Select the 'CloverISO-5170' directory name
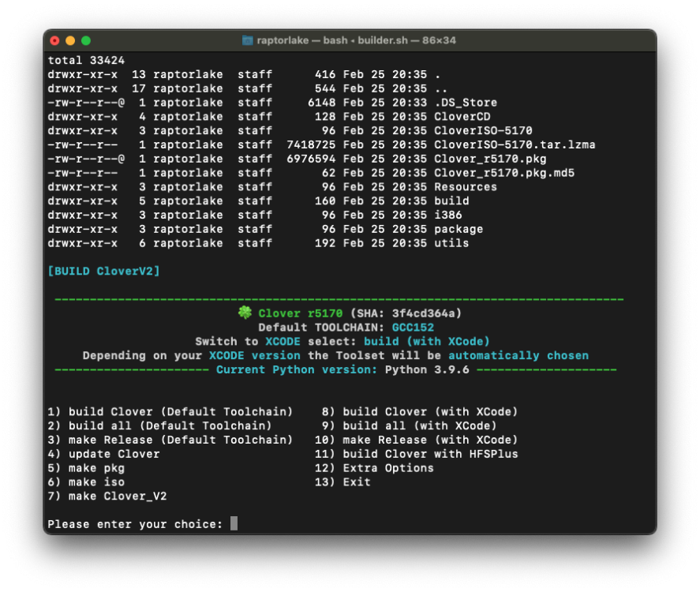Image resolution: width=700 pixels, height=592 pixels. pyautogui.click(x=483, y=131)
